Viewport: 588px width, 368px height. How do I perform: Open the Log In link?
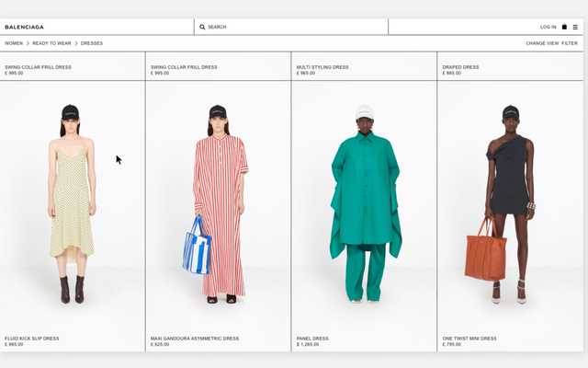pos(548,27)
